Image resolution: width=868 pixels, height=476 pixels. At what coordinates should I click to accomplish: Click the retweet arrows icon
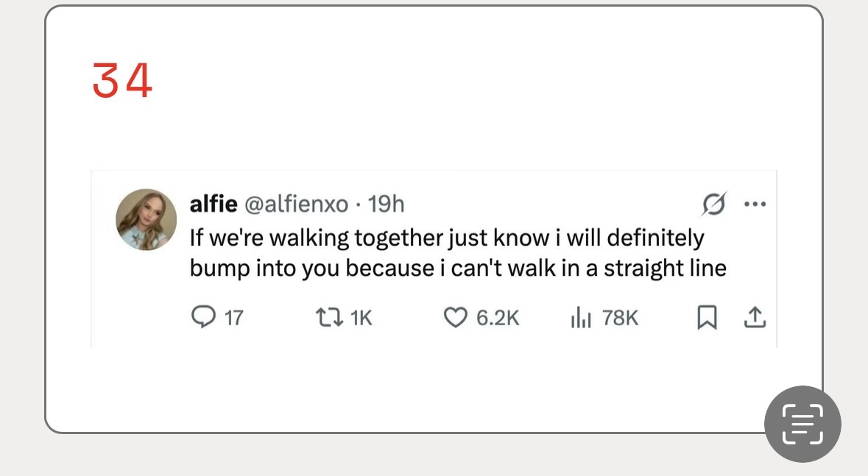coord(325,317)
